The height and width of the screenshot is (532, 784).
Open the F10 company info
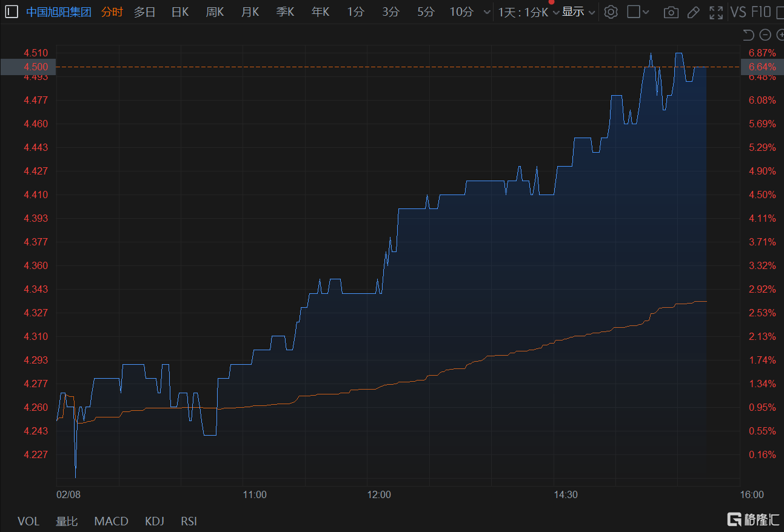pos(761,12)
